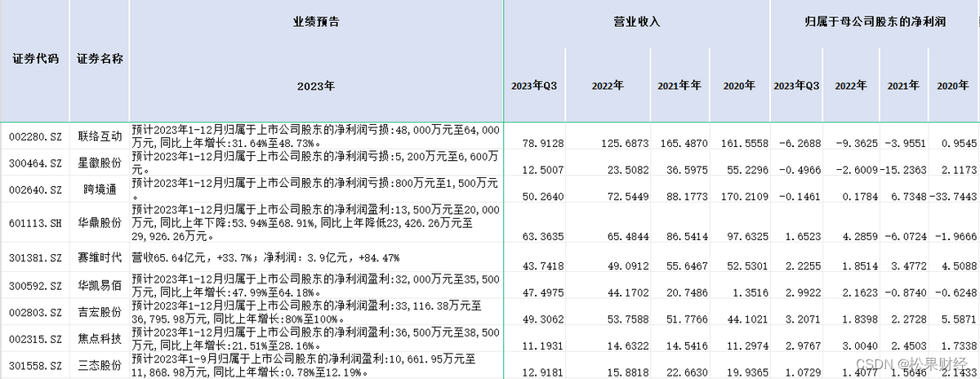
Task: Click the 华凯易佰 name cell
Action: (100, 286)
